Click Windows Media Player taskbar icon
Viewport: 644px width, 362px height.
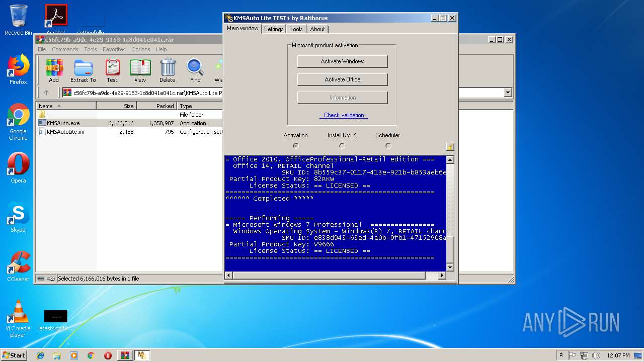coord(74,355)
